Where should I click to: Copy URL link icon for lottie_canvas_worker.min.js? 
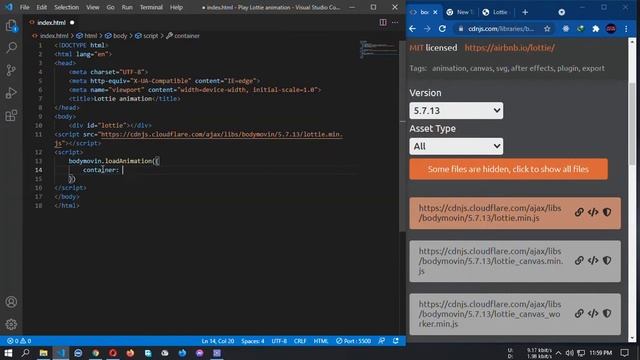(x=579, y=313)
